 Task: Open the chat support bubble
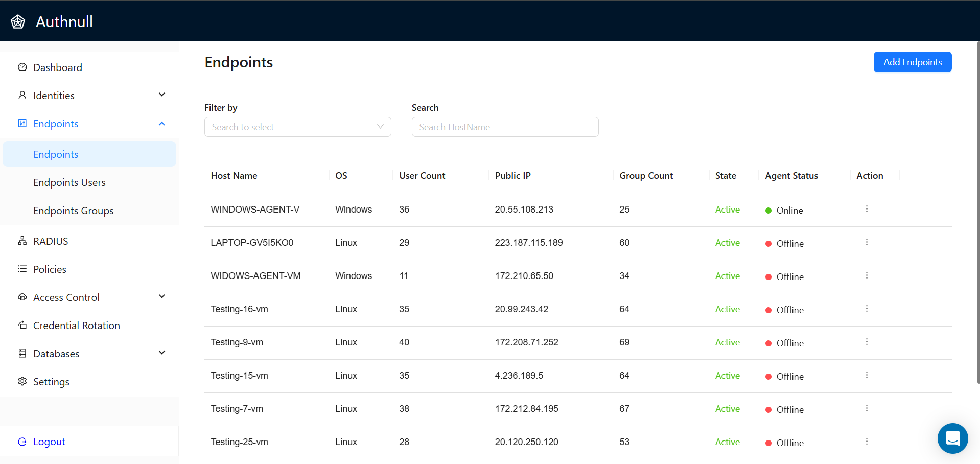(x=952, y=438)
